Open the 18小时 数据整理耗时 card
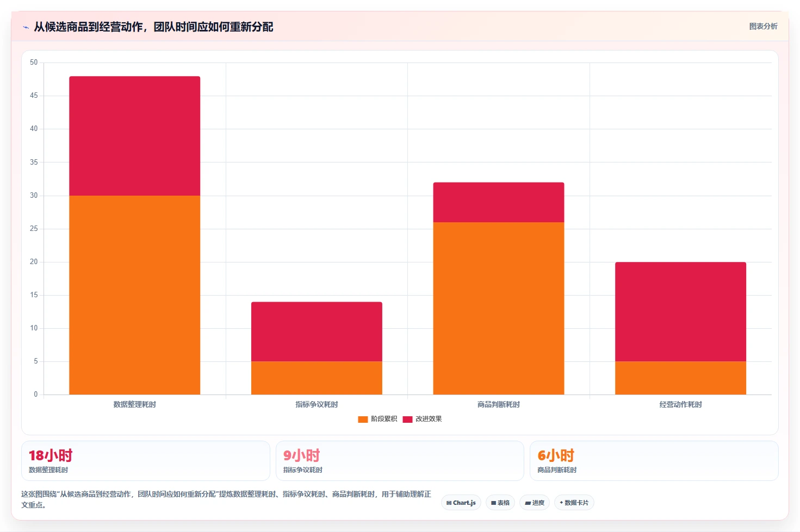This screenshot has height=532, width=800. 146,461
